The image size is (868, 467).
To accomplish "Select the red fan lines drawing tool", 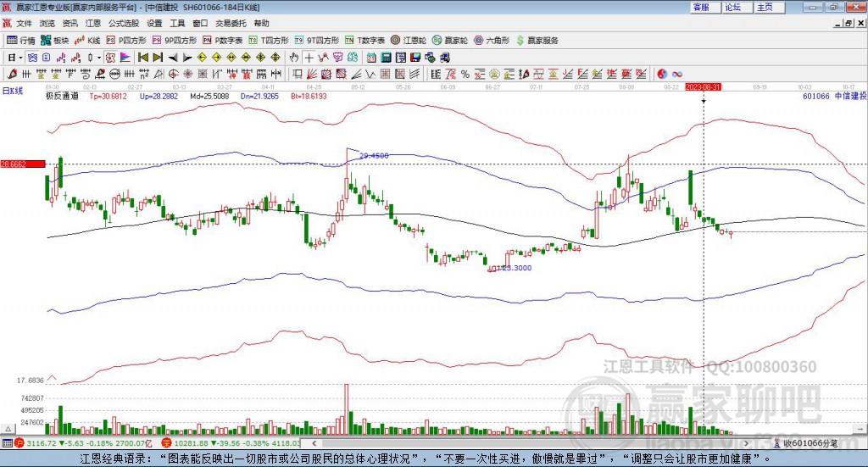I will [312, 74].
